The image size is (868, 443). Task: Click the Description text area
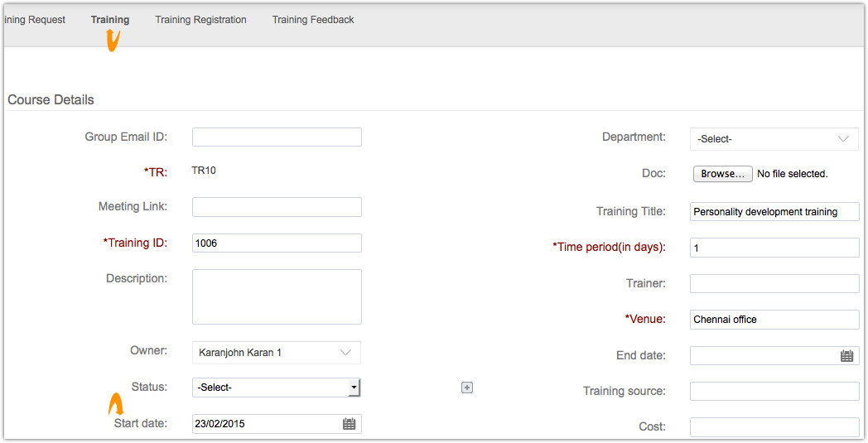click(x=277, y=296)
